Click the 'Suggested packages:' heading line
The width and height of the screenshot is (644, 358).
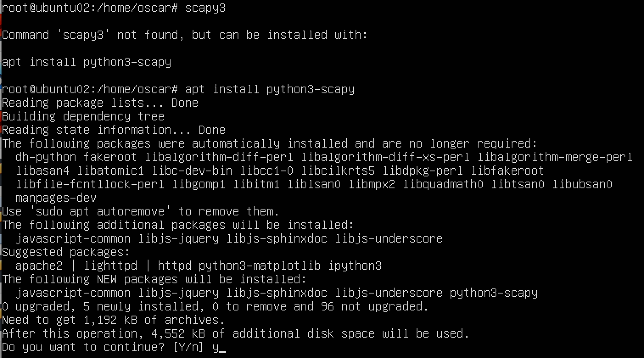point(66,252)
